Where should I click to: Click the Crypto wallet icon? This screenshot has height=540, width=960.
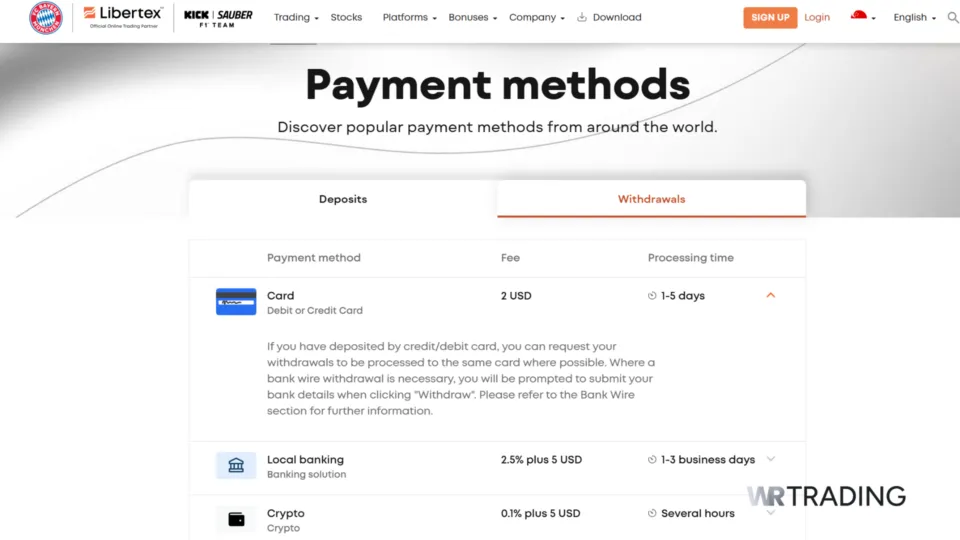pyautogui.click(x=236, y=519)
